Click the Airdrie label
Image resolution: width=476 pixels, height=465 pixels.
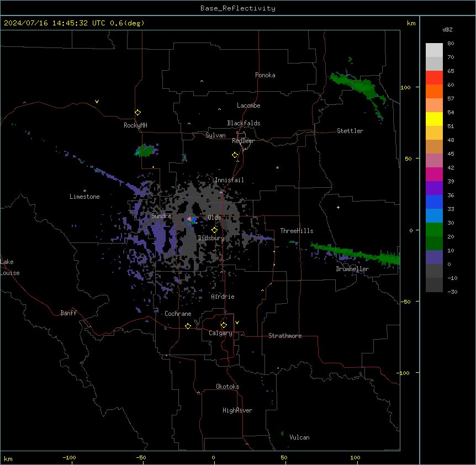[223, 297]
